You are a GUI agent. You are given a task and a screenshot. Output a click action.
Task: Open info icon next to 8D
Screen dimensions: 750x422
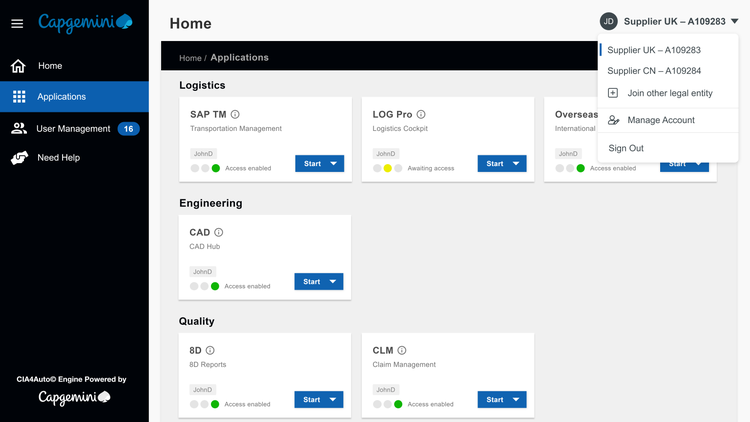tap(210, 350)
